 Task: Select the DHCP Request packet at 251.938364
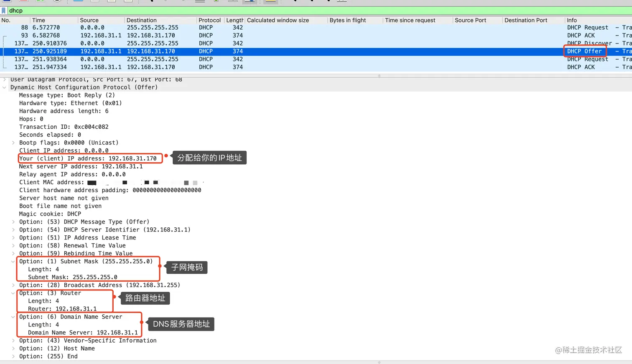click(316, 59)
